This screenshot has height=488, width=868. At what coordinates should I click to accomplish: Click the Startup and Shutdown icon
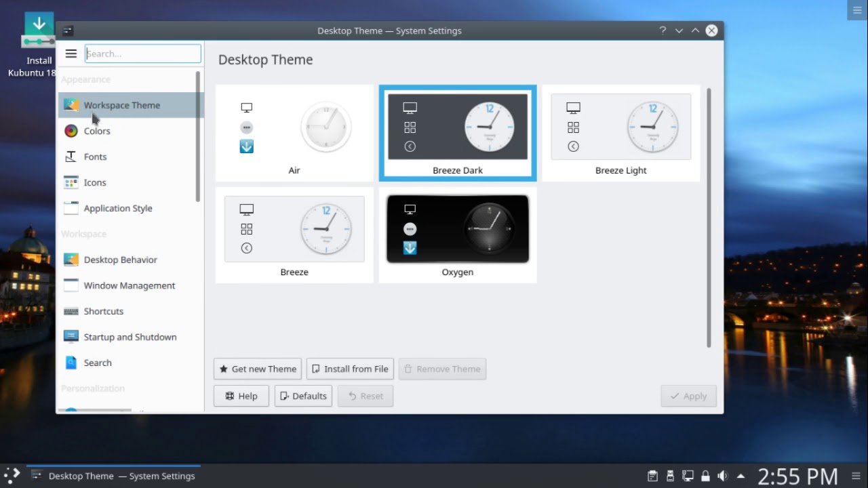pyautogui.click(x=71, y=337)
